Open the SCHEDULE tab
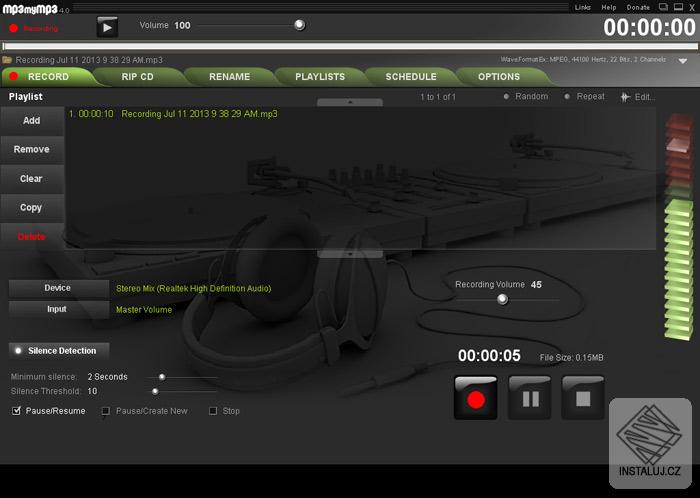700x498 pixels. pos(411,77)
